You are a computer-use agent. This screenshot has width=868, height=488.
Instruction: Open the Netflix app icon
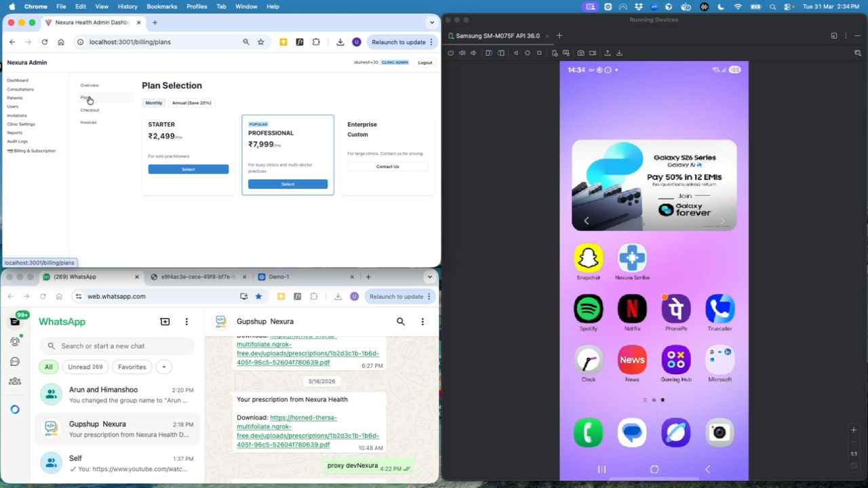point(632,309)
